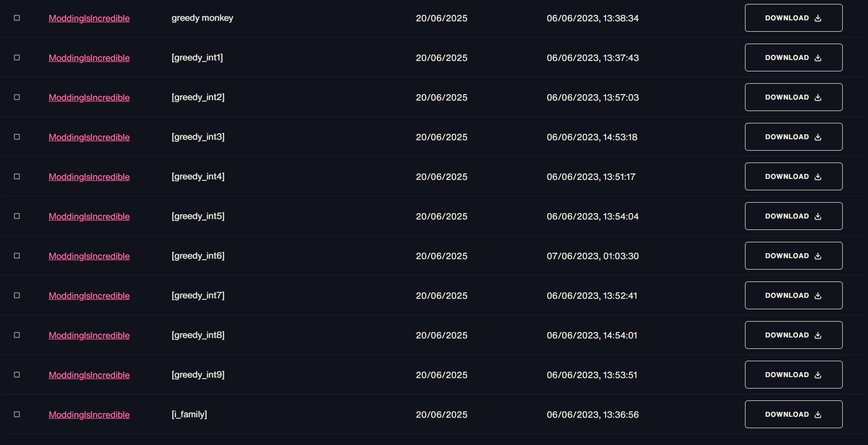
Task: Click the [greedy_int3] file name text
Action: [x=198, y=137]
